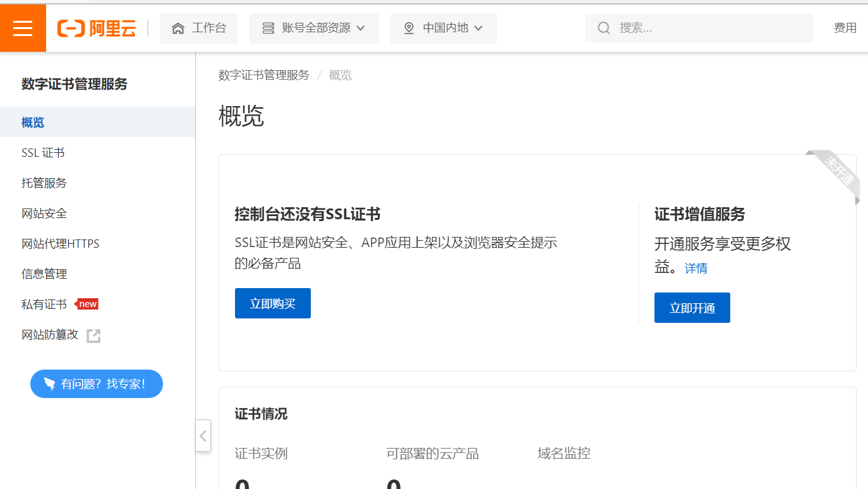Image resolution: width=868 pixels, height=489 pixels.
Task: Click the 阿里云 logo
Action: click(x=97, y=28)
